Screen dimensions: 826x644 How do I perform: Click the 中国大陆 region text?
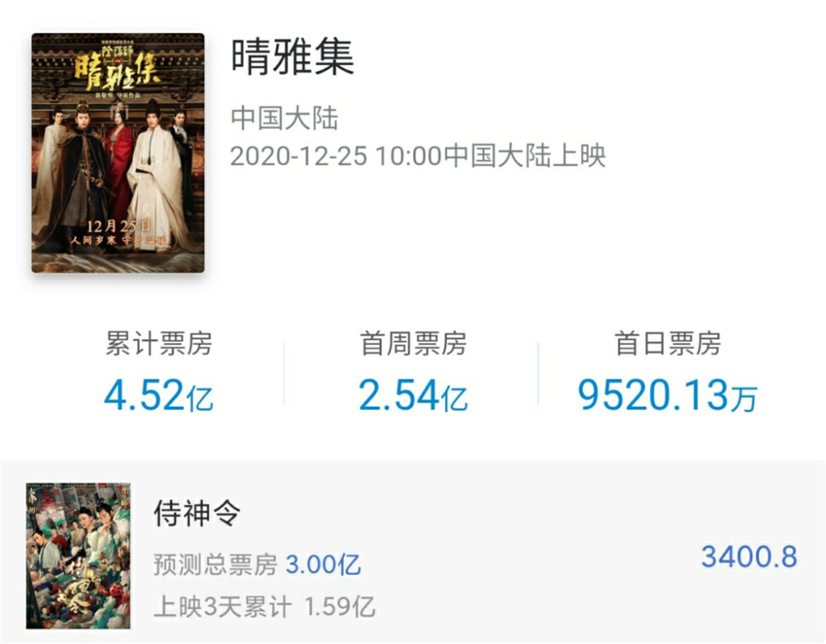tap(284, 118)
